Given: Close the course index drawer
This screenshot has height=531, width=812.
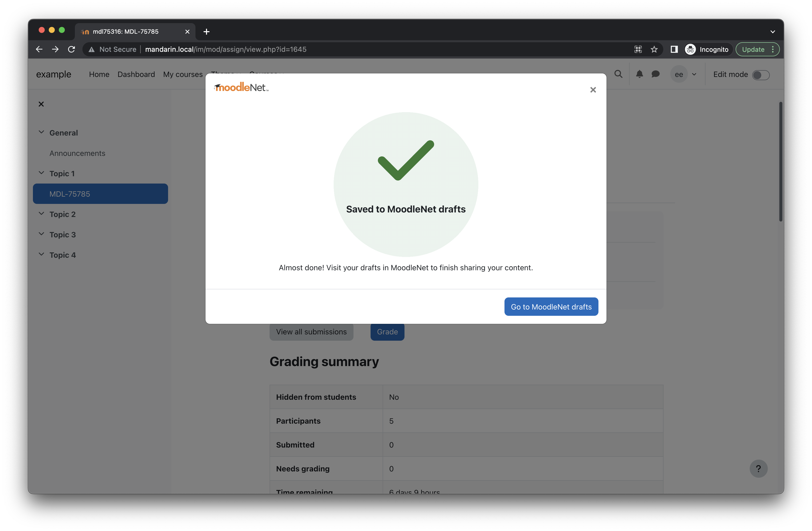Looking at the screenshot, I should [x=41, y=104].
